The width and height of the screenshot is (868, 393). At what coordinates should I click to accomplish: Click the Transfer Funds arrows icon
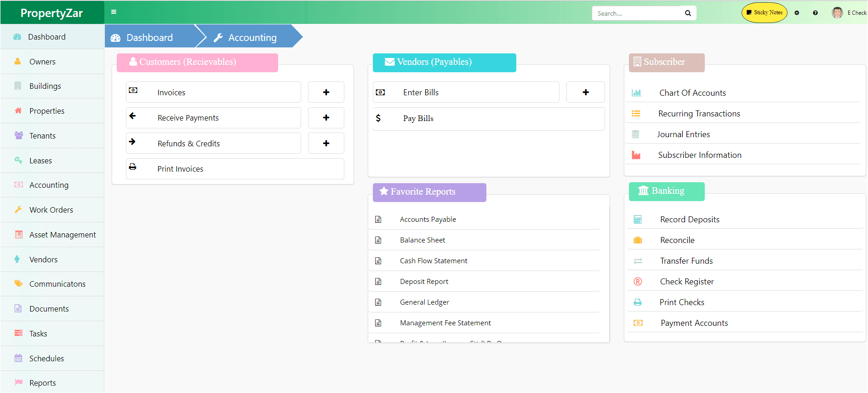(x=638, y=261)
